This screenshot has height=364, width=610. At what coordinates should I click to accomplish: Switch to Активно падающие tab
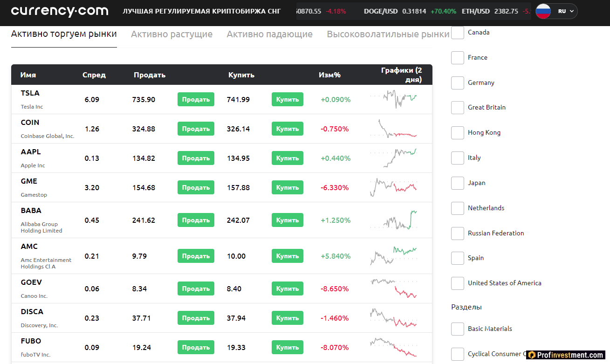click(x=269, y=34)
